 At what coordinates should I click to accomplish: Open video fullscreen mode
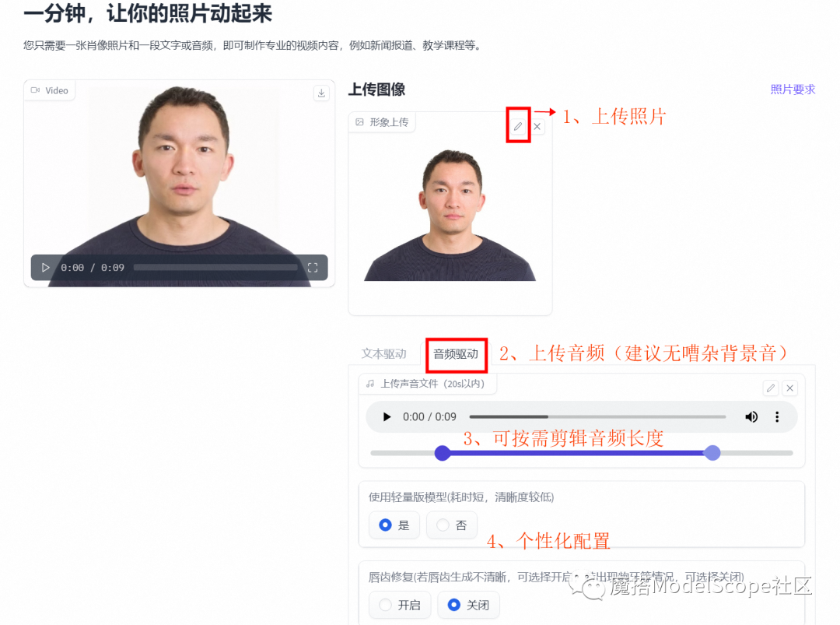[x=313, y=268]
